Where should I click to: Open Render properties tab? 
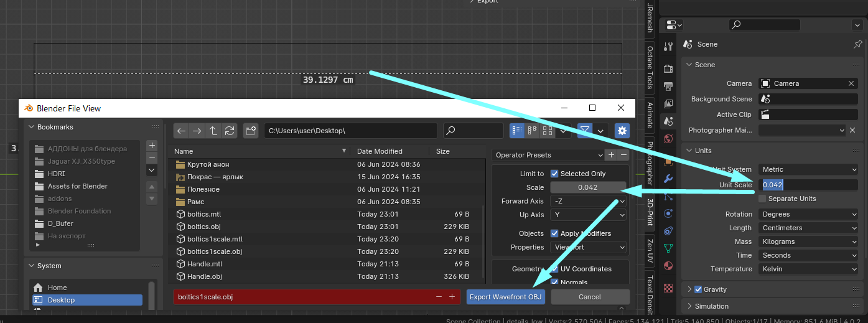click(x=668, y=68)
